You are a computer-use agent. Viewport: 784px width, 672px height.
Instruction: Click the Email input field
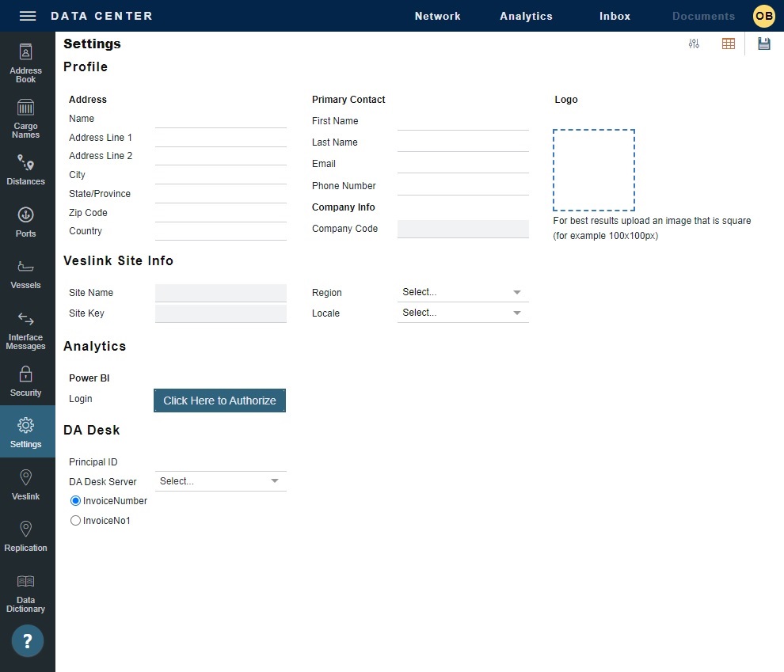click(x=462, y=164)
